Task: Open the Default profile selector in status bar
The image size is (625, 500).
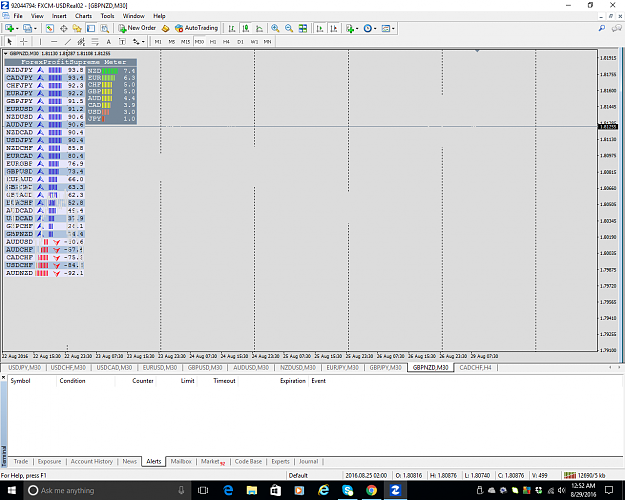Action: (298, 475)
